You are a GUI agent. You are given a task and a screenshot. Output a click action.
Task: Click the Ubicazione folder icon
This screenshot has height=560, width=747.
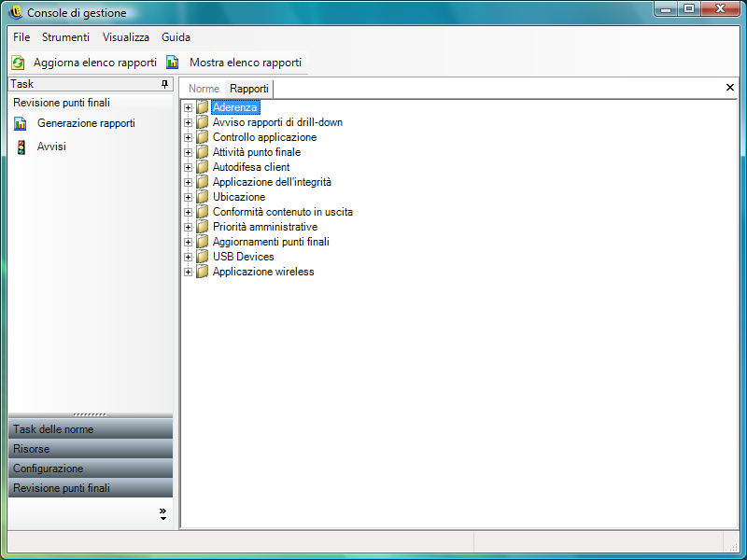[203, 197]
